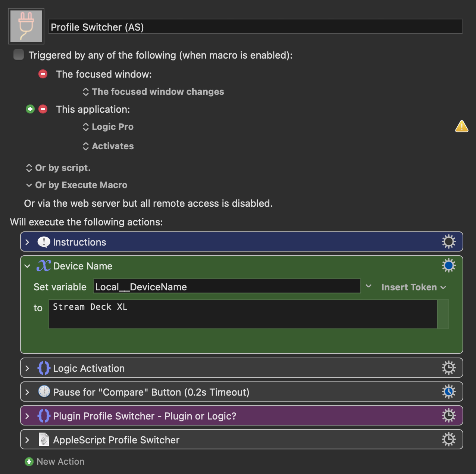Click the Instructions comment bubble icon
Viewport: 476px width, 474px height.
(44, 242)
